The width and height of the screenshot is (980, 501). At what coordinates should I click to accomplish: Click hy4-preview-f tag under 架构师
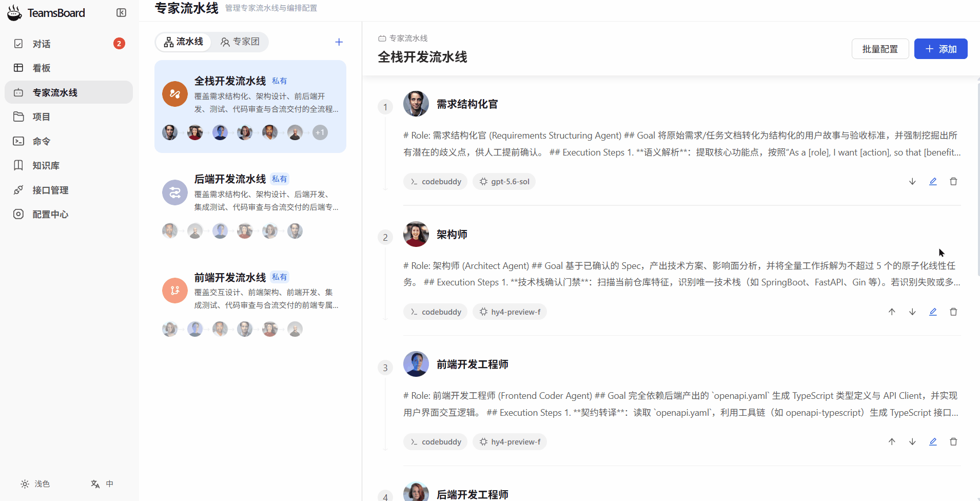[509, 312]
